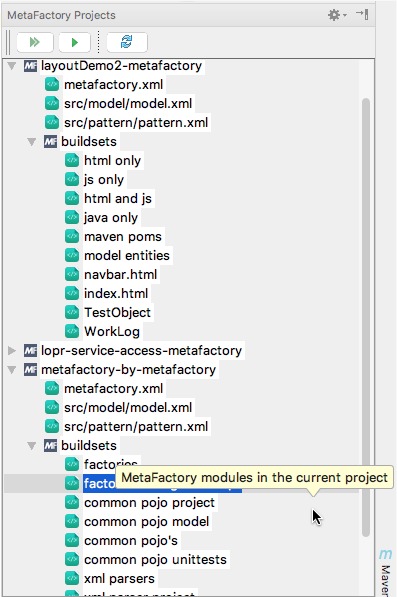Select the common pojo model buildset
Image resolution: width=397 pixels, height=597 pixels.
147,522
